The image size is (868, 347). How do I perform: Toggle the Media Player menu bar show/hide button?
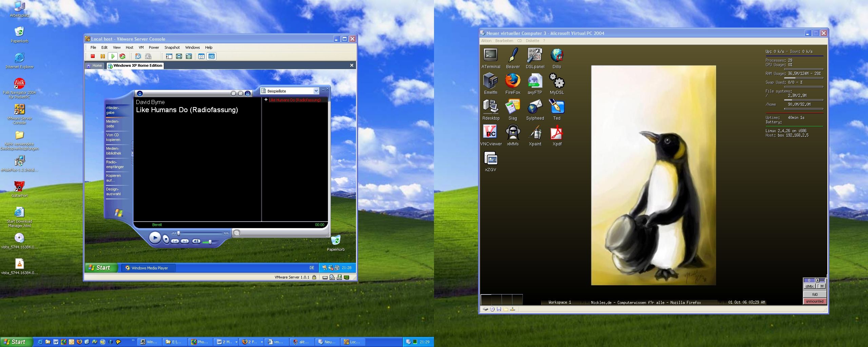point(140,94)
